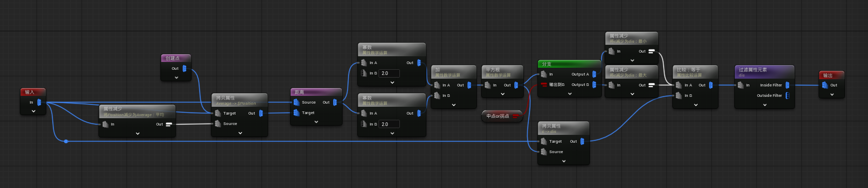Expand the upper 幂数 node chevron
Image resolution: width=868 pixels, height=188 pixels.
pyautogui.click(x=392, y=82)
